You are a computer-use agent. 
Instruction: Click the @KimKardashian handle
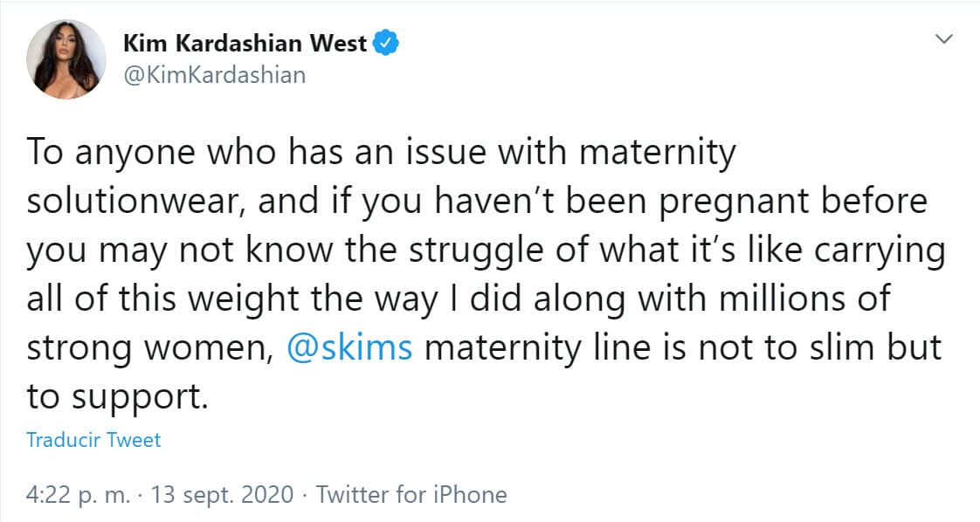(x=214, y=75)
